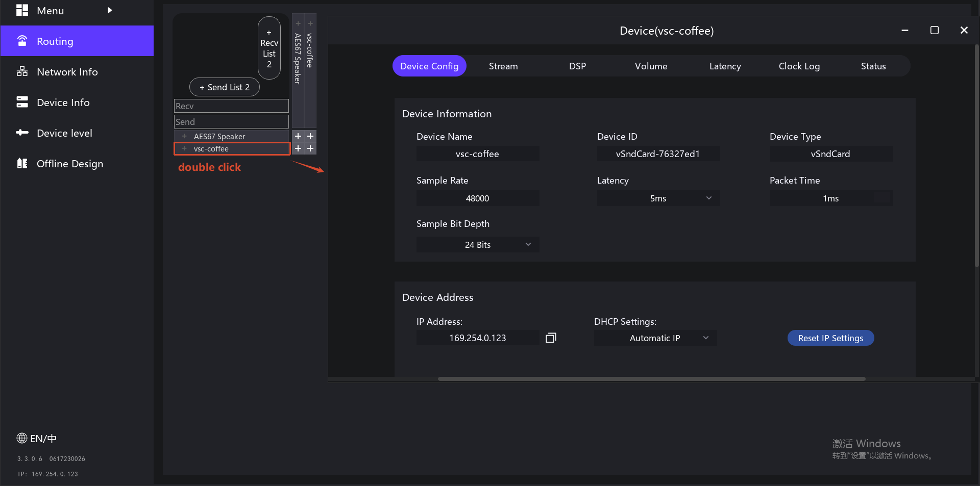This screenshot has height=486, width=980.
Task: Open the Latency 5ms dropdown
Action: [658, 198]
